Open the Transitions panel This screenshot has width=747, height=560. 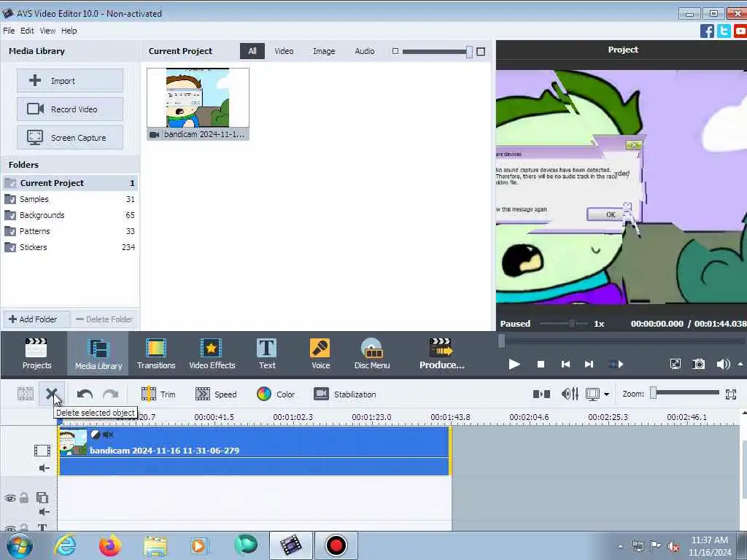(x=156, y=354)
